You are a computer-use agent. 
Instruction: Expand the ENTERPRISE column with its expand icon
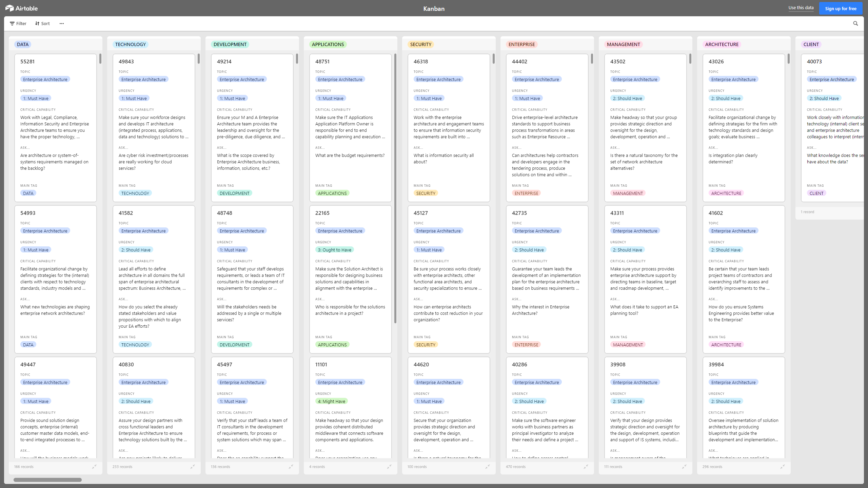pos(586,467)
